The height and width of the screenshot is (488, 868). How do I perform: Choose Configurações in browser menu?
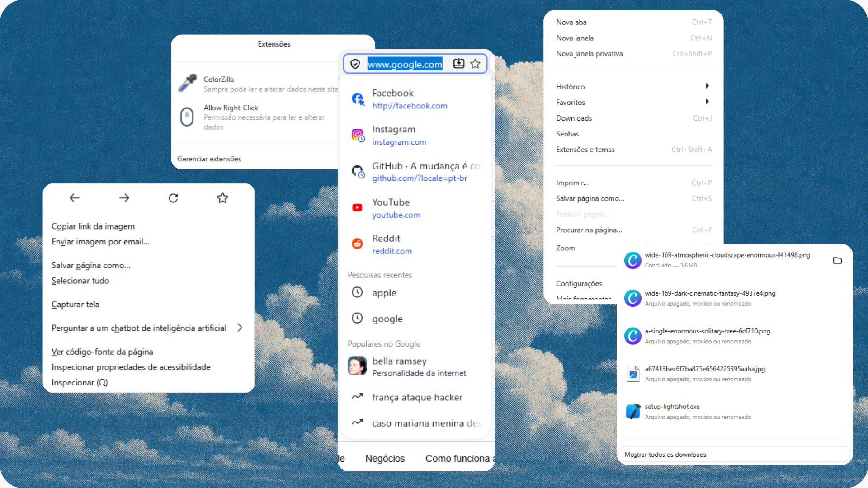[579, 284]
